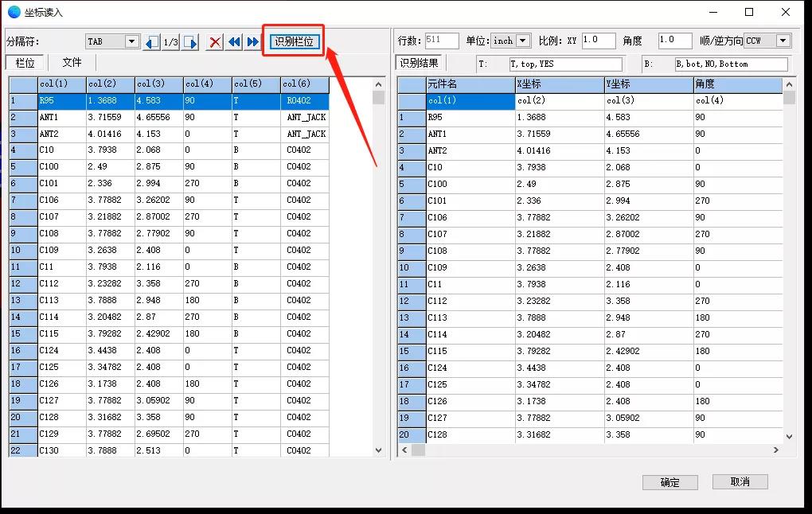The height and width of the screenshot is (514, 812).
Task: Open the 顺/逆方向 CCW dropdown
Action: pos(783,41)
